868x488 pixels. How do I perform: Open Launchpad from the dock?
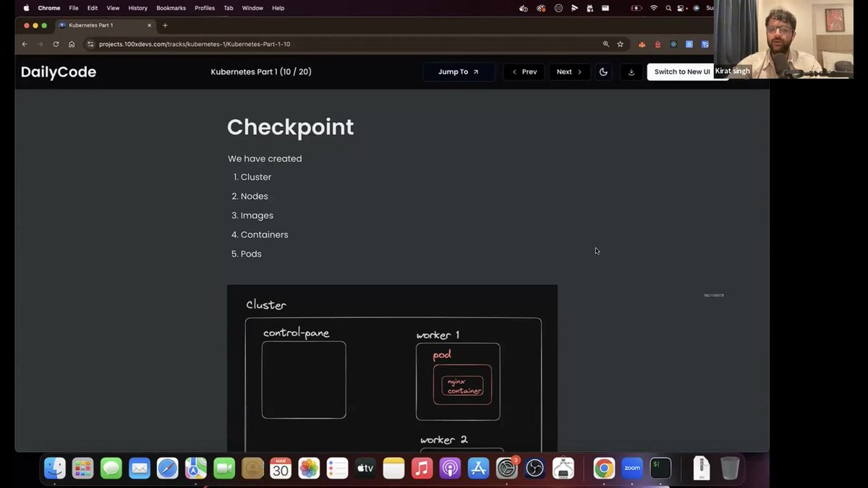coord(82,468)
